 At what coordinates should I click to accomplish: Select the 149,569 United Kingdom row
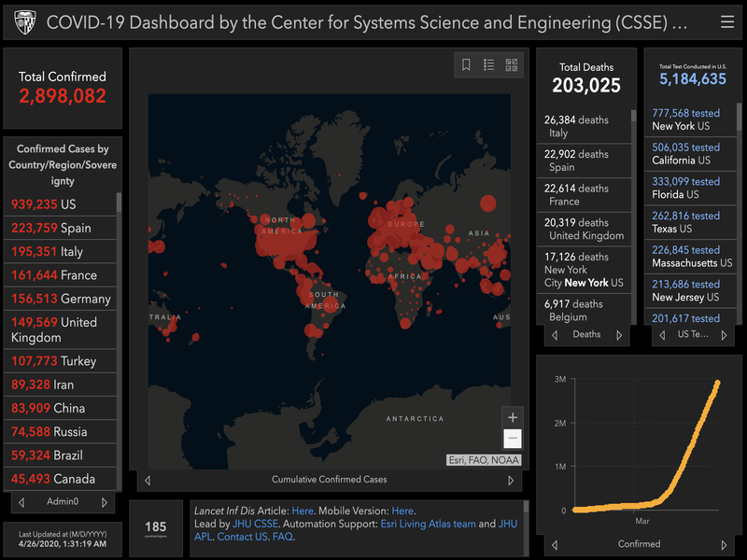[60, 329]
